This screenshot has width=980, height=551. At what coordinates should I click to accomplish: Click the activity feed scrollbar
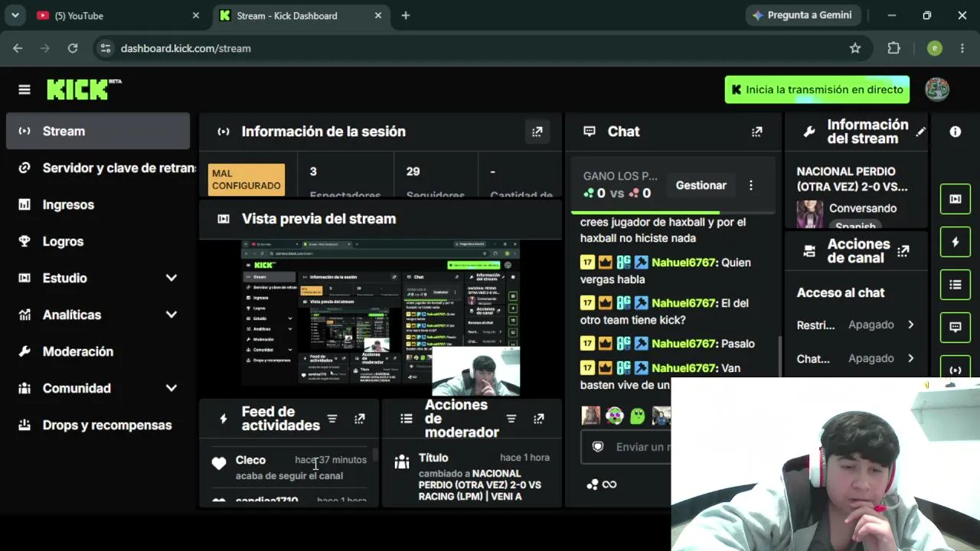374,455
